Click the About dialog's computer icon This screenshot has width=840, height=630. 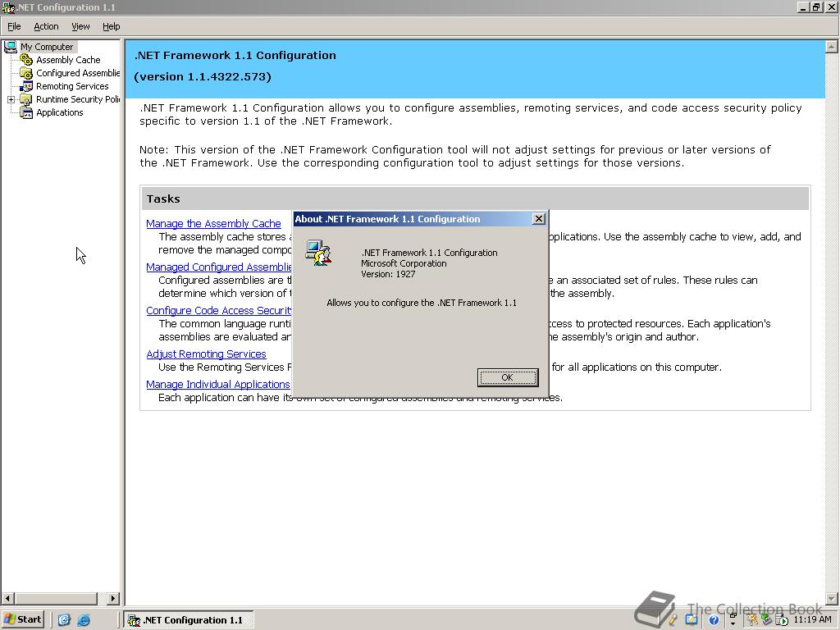click(x=318, y=253)
